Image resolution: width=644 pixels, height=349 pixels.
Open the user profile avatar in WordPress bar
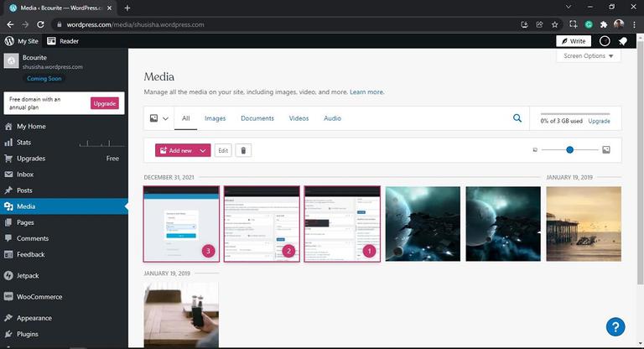pyautogui.click(x=605, y=41)
